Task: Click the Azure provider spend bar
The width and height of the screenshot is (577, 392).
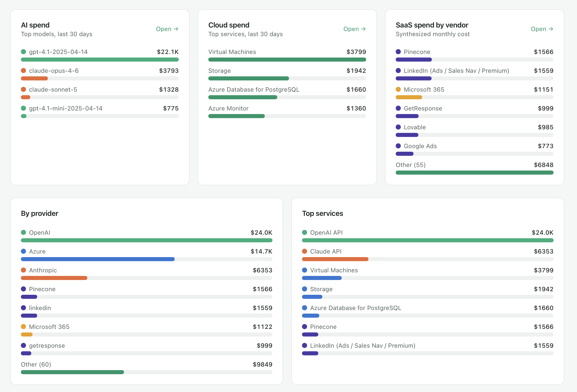Action: 147,259
